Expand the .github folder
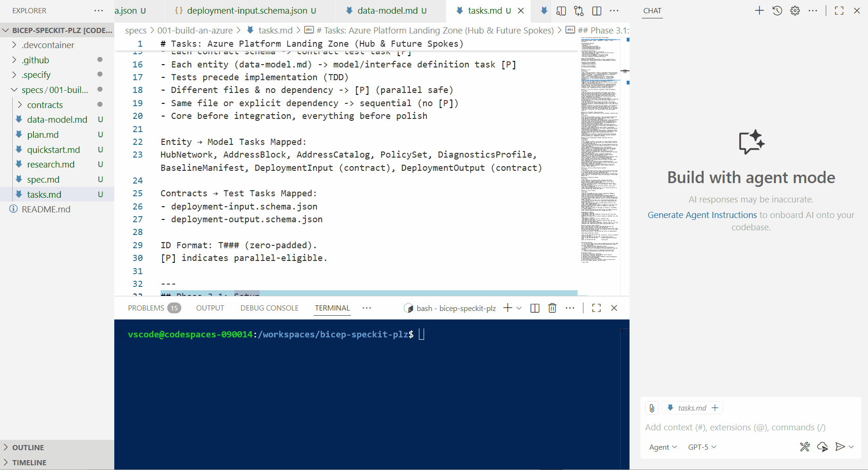The height and width of the screenshot is (470, 868). click(x=35, y=60)
